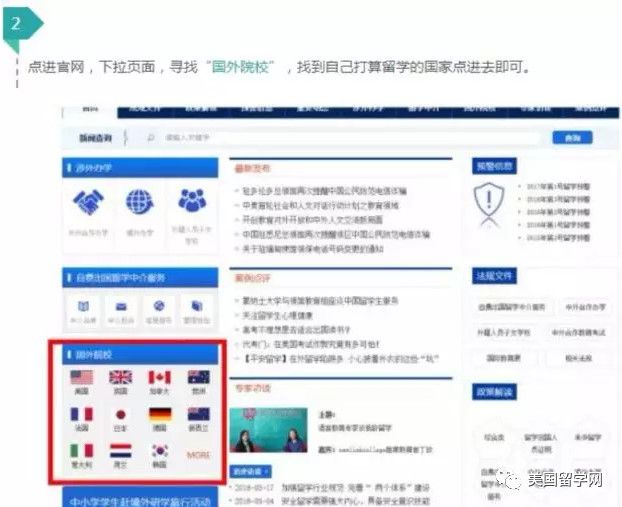Click the 中外合作办学 button under 法规文件
Viewport: 622px width, 507px height.
pyautogui.click(x=586, y=307)
